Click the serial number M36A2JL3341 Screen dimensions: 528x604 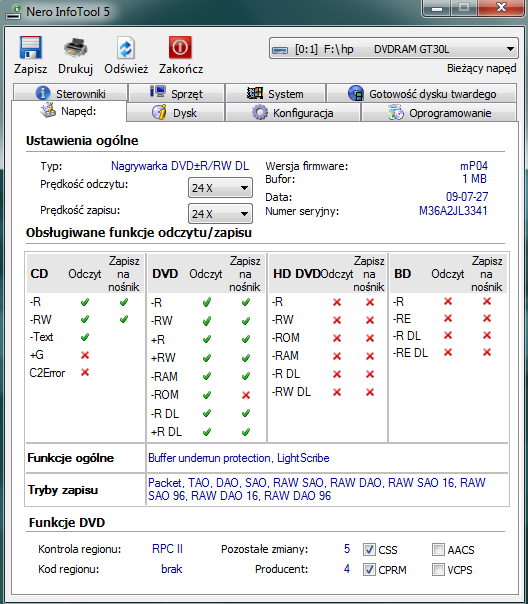[x=453, y=211]
